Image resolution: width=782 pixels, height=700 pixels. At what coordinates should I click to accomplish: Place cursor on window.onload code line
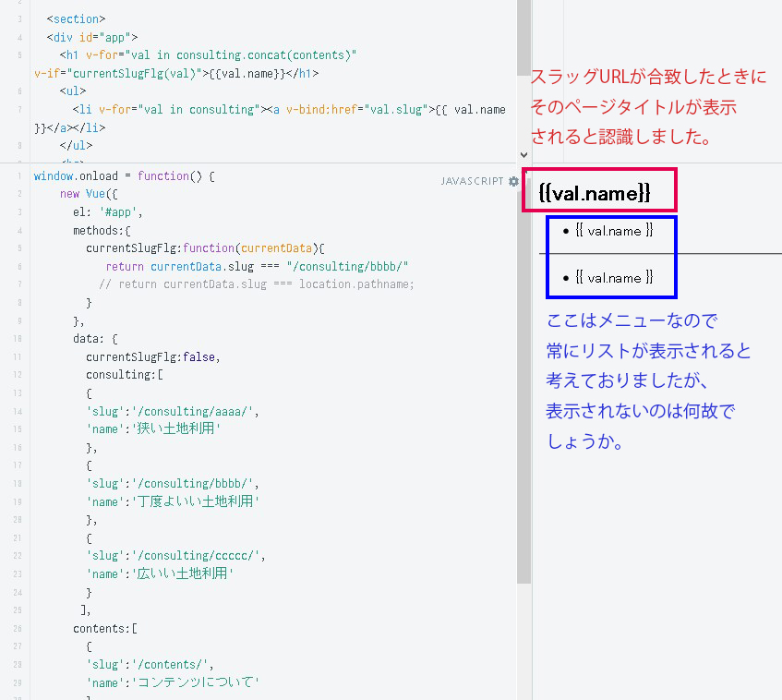(x=124, y=175)
